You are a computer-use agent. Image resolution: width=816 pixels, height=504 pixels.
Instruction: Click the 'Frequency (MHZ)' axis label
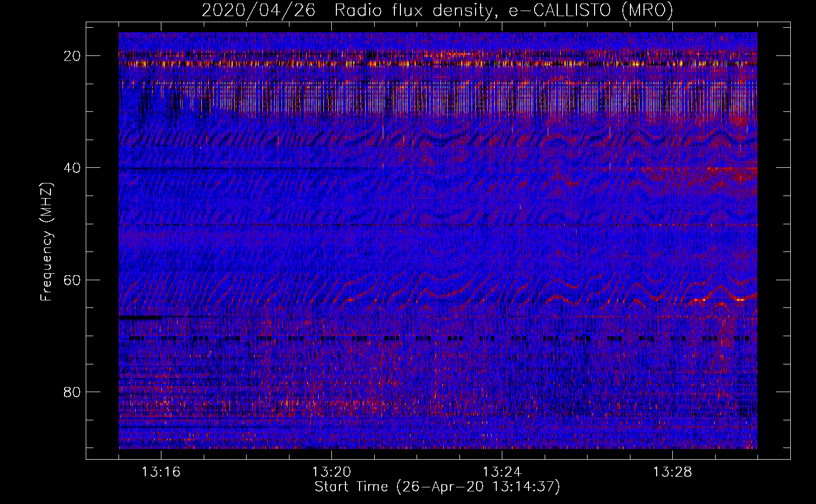coord(46,242)
